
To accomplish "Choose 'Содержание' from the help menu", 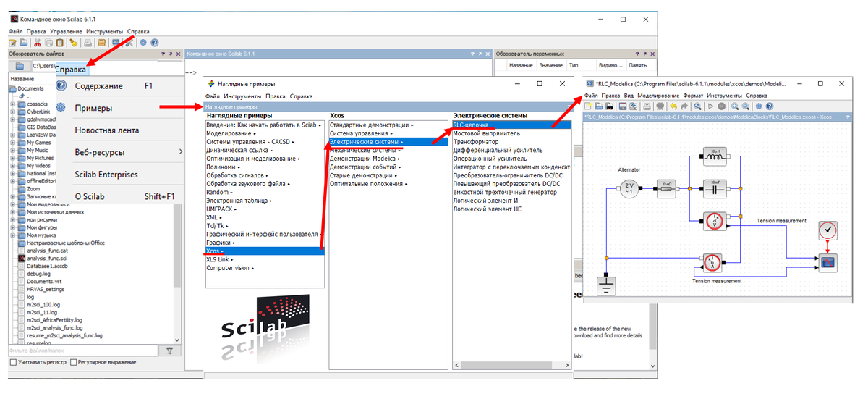I will click(98, 85).
